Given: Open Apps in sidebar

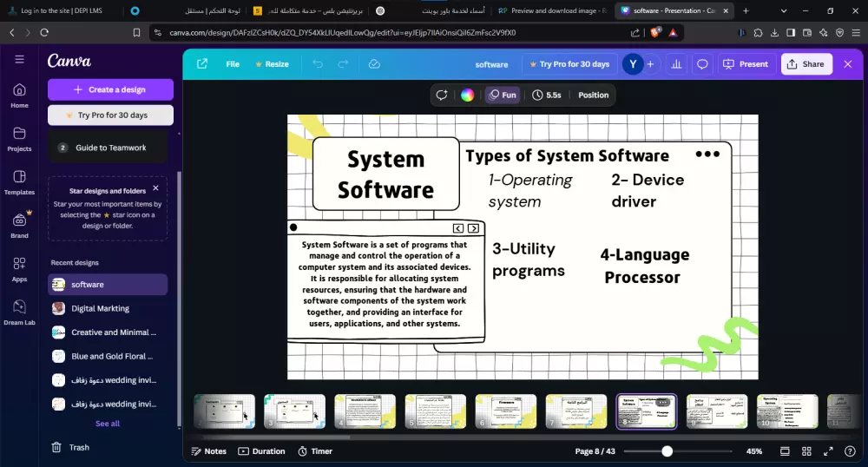Looking at the screenshot, I should [19, 269].
